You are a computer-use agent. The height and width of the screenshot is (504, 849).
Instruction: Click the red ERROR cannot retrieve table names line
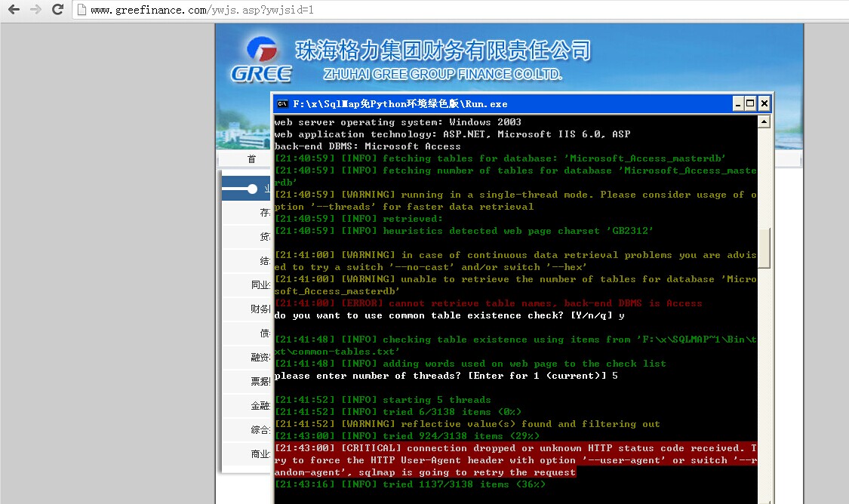point(488,303)
